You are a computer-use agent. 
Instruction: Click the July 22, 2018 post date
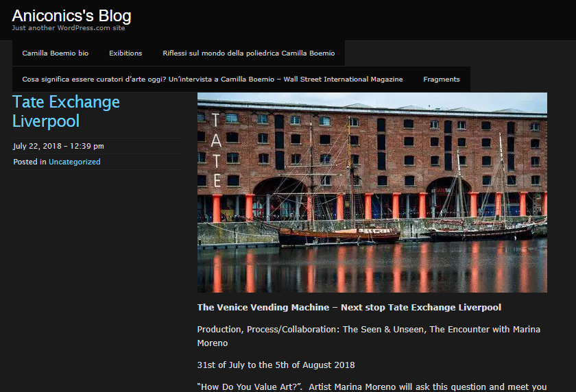click(x=58, y=146)
